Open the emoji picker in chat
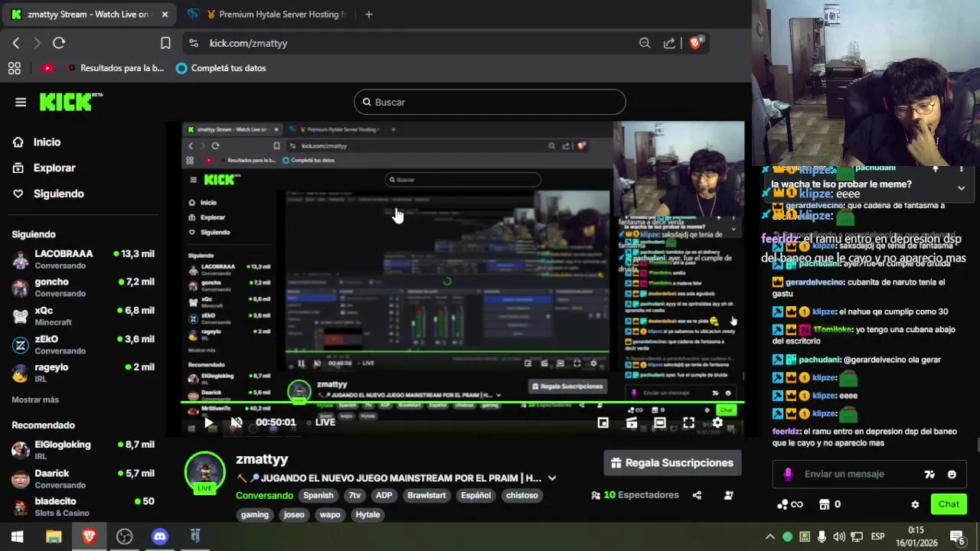Screen dimensions: 980x551 (952, 474)
